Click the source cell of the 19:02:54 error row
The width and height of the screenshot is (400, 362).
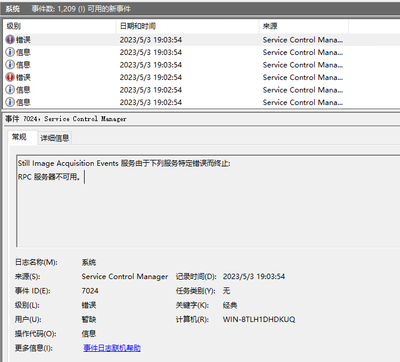(x=303, y=77)
